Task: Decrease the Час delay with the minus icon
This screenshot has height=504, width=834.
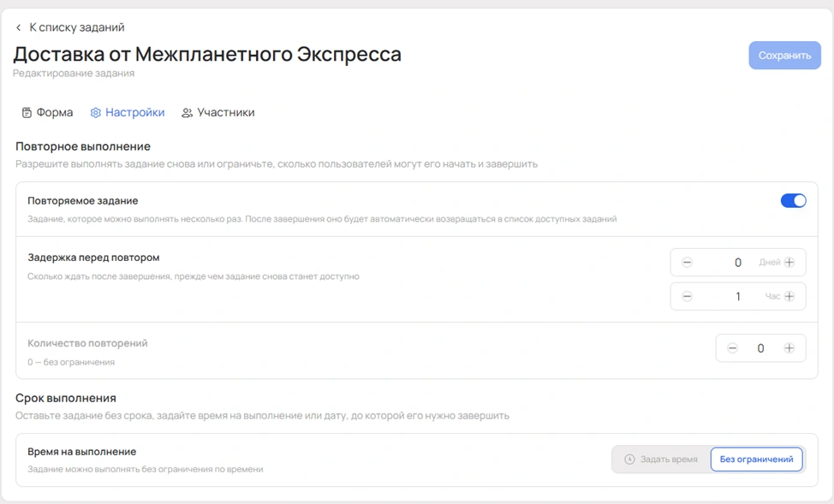Action: pos(688,296)
